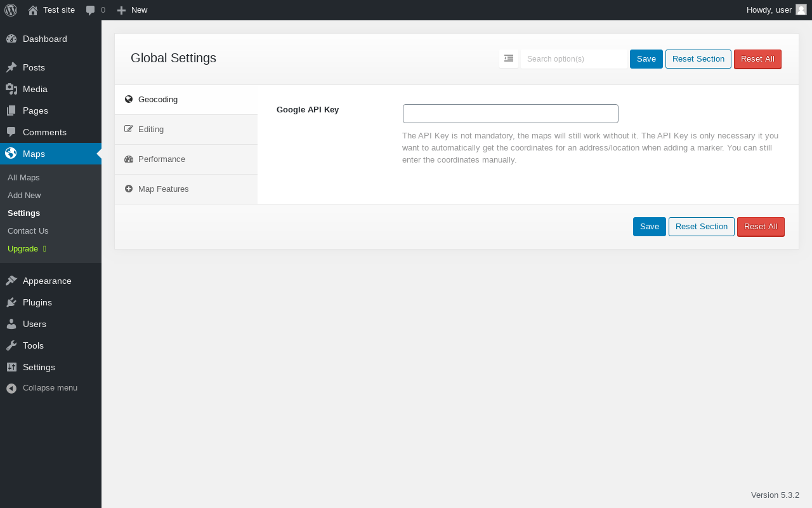Screen dimensions: 812x508
Task: Click the green Upgrade link
Action: [23, 249]
